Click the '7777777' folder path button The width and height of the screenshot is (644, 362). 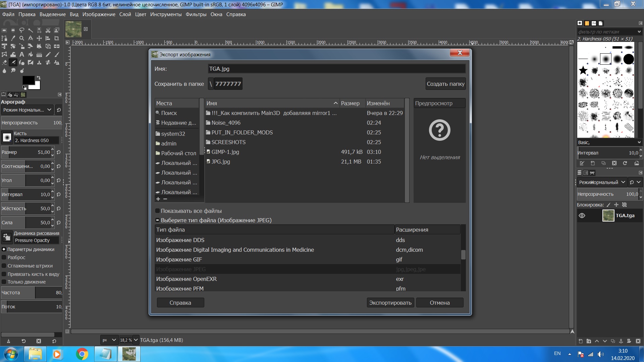(228, 84)
